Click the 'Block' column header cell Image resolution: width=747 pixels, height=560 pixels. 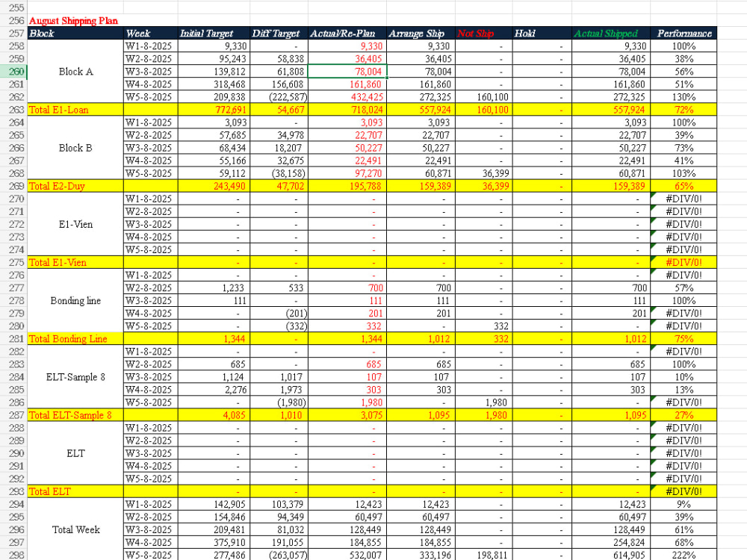tap(75, 34)
